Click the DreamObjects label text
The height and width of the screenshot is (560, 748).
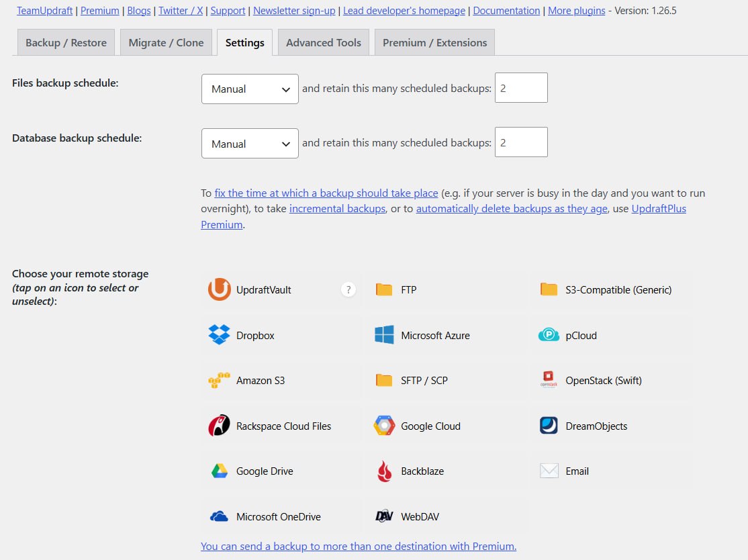point(596,426)
